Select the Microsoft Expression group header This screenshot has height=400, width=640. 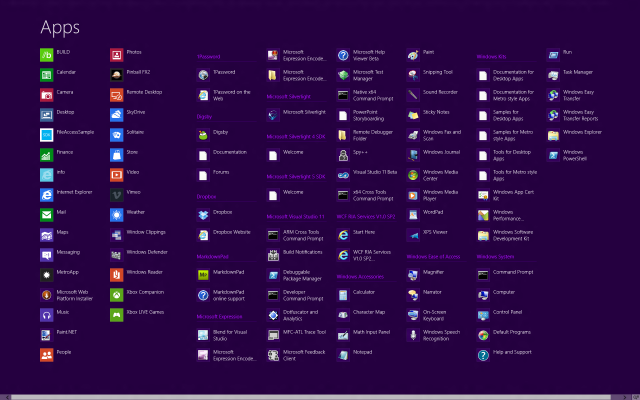pyautogui.click(x=219, y=317)
